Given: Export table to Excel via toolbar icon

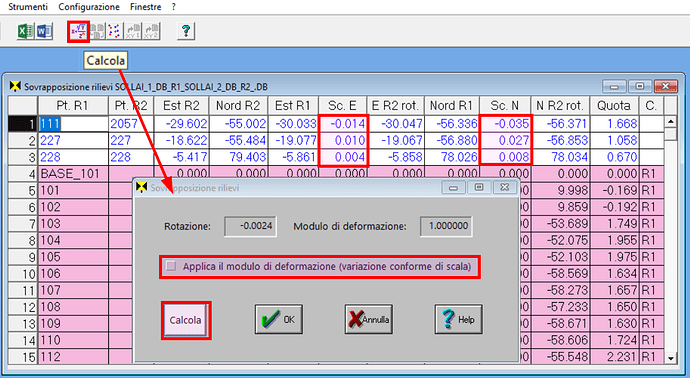Looking at the screenshot, I should (x=25, y=31).
